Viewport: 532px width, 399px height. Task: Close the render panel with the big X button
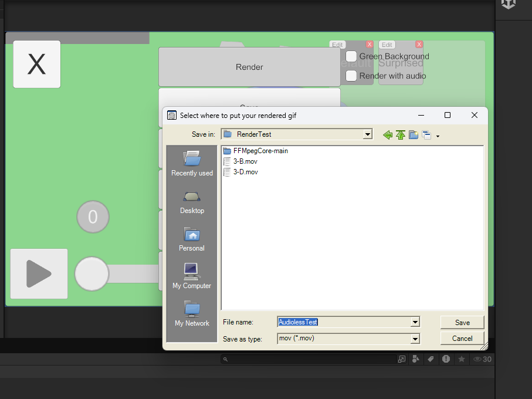coord(36,64)
